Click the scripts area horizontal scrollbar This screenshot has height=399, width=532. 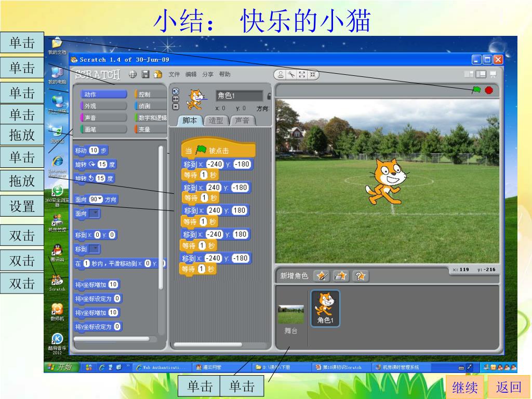click(x=208, y=344)
